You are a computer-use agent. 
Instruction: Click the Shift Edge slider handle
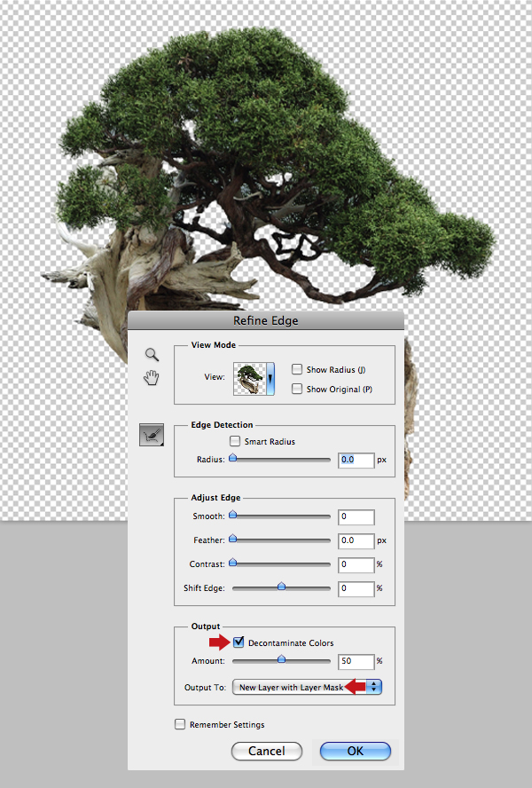pos(281,587)
